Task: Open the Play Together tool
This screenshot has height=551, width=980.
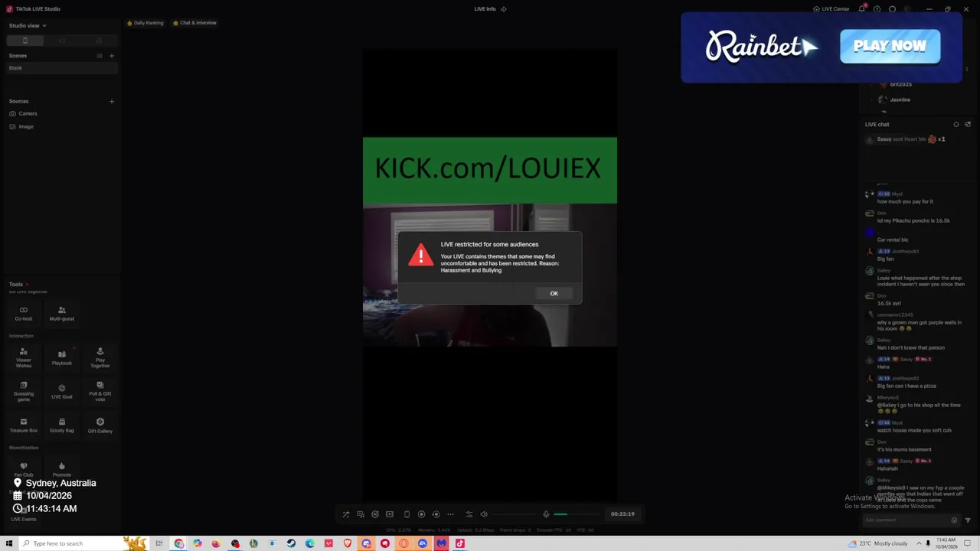Action: (x=100, y=357)
